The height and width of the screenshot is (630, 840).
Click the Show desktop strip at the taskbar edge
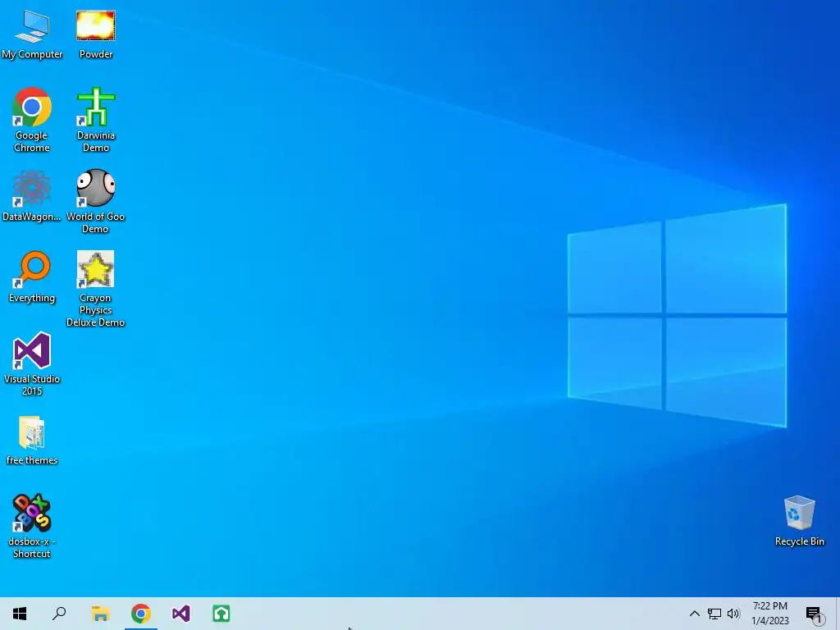[x=838, y=614]
